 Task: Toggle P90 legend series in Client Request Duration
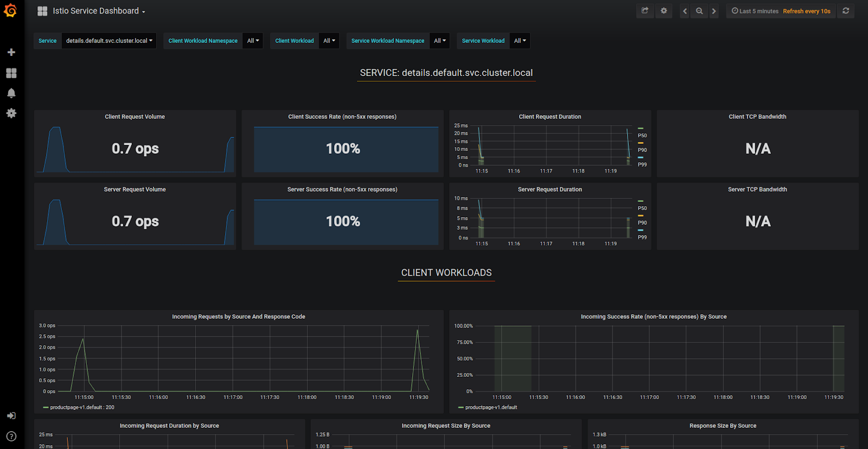pyautogui.click(x=642, y=150)
